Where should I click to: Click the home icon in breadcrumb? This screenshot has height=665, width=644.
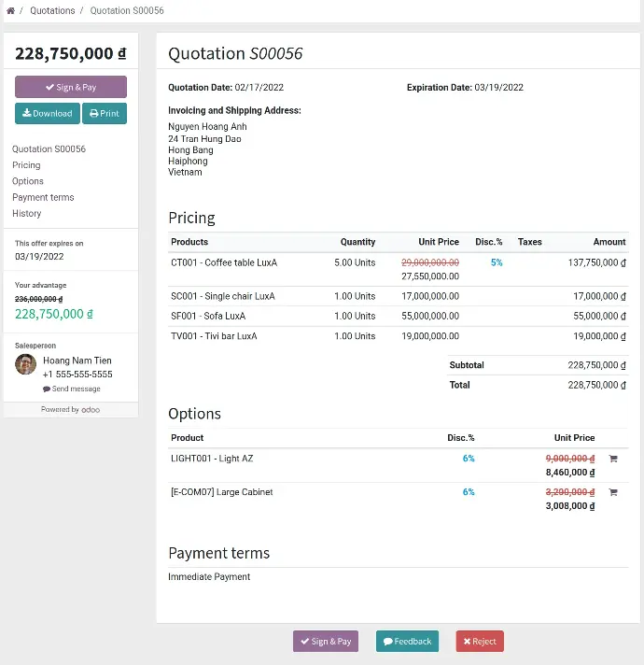pos(10,10)
